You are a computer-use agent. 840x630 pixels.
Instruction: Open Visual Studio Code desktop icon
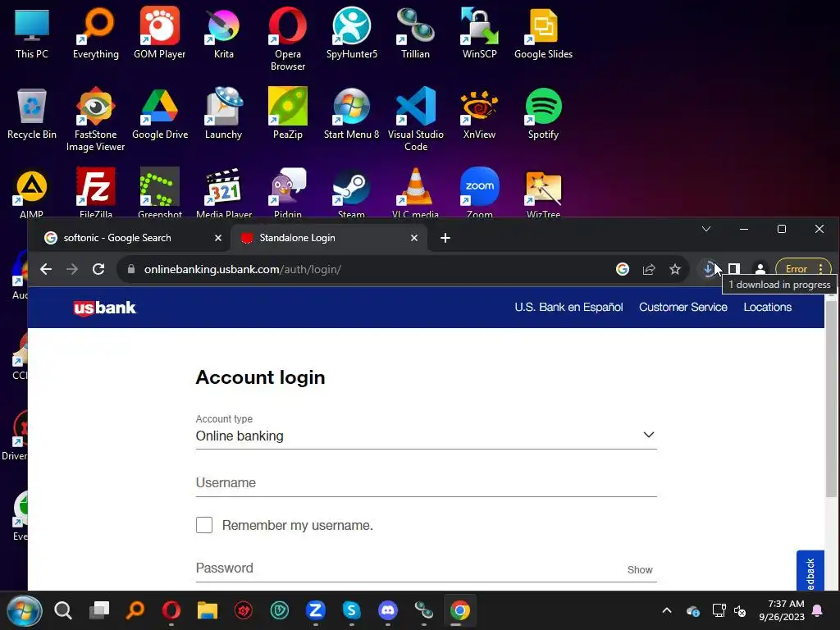click(415, 119)
